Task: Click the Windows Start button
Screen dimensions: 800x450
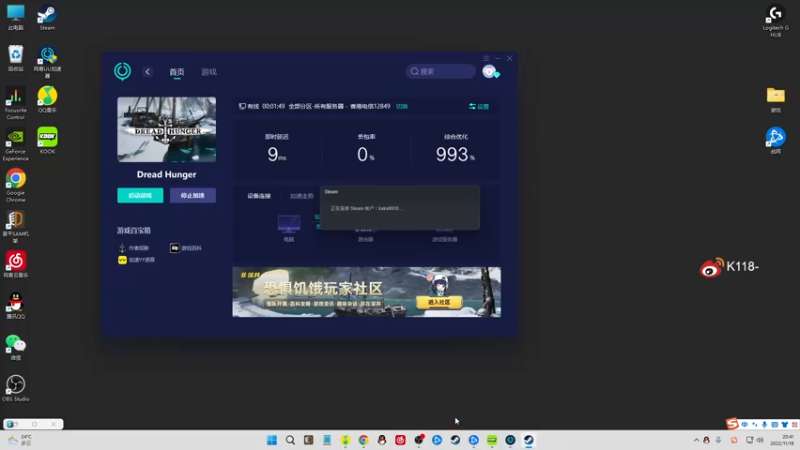Action: point(272,440)
